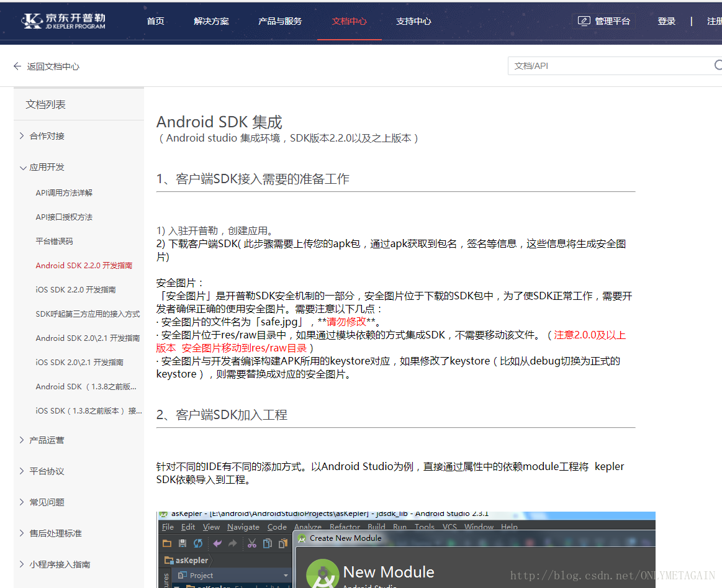Click 返回文档中心 link

pos(53,66)
